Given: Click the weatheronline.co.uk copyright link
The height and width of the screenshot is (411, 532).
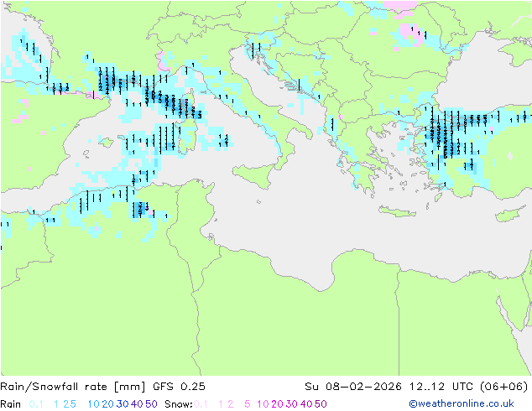Looking at the screenshot, I should (461, 403).
